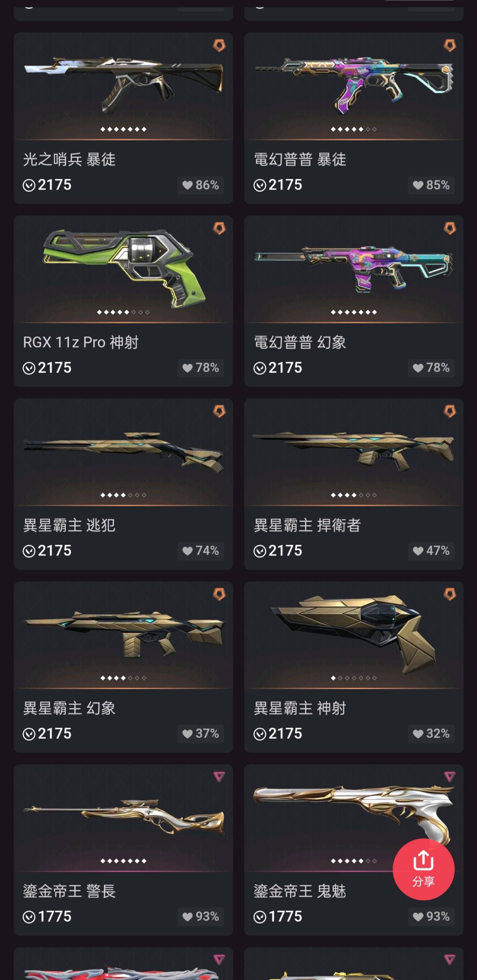Click the variant dots under 異星霸主 神射 pistol
The width and height of the screenshot is (477, 980).
[x=354, y=678]
